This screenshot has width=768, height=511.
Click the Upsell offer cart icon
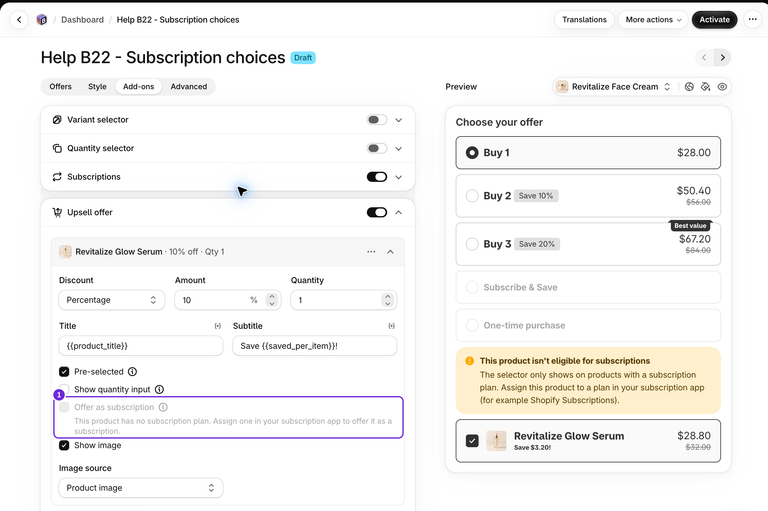tap(57, 212)
